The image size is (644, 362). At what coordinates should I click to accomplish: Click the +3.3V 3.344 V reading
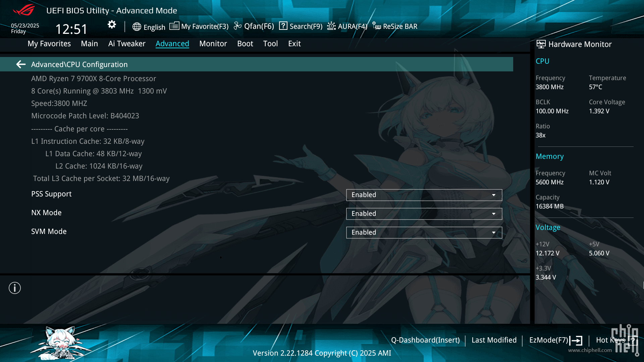[546, 278]
